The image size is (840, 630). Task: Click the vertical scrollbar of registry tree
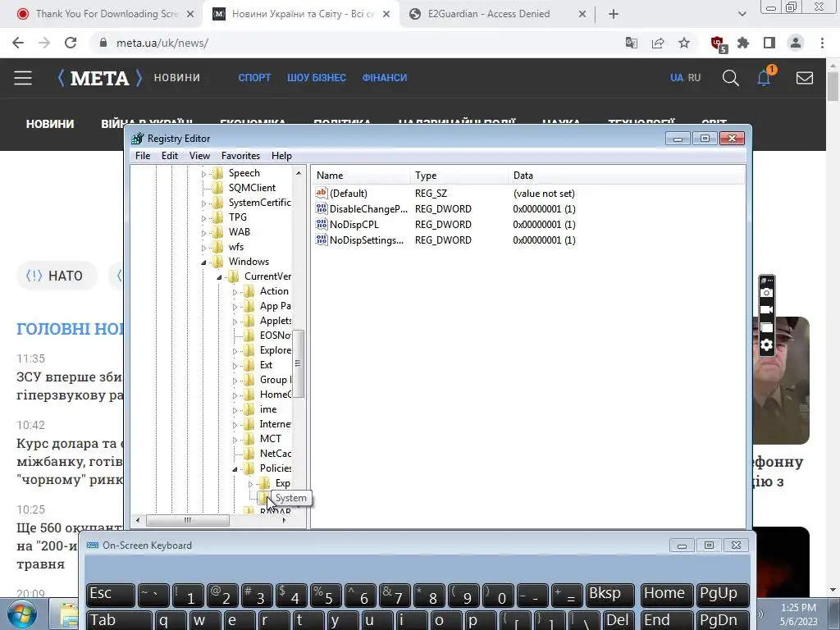(299, 363)
